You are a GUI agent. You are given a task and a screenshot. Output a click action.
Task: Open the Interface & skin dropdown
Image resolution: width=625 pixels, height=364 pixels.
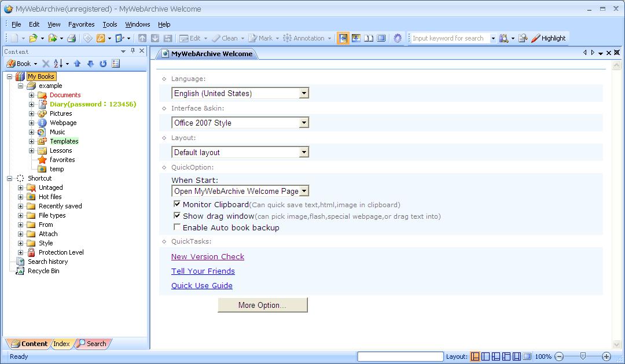point(304,123)
